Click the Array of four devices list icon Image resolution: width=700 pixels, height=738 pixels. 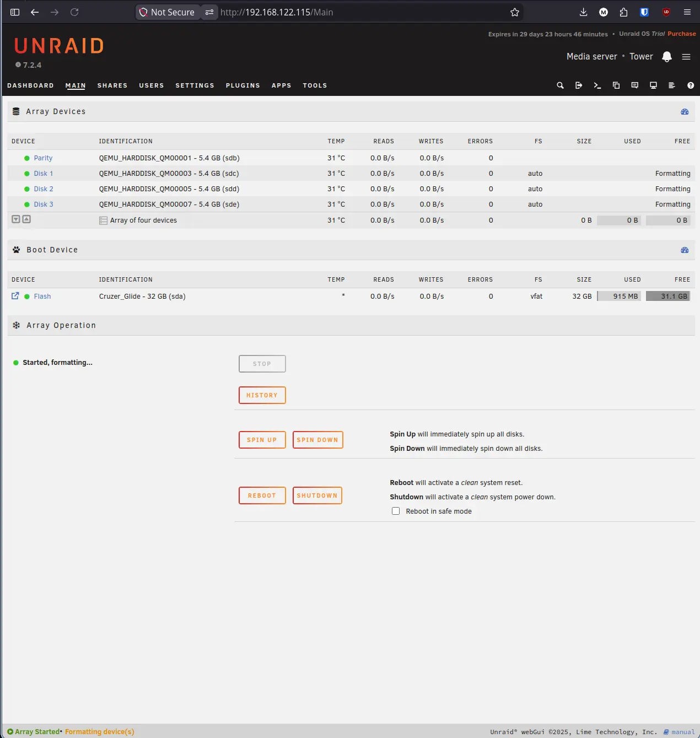(103, 220)
